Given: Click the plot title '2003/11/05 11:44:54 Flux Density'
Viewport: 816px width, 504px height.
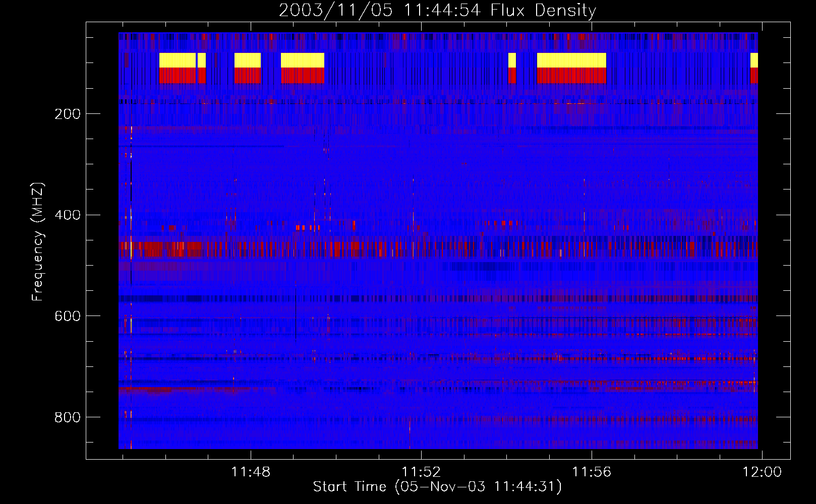Looking at the screenshot, I should (x=438, y=10).
